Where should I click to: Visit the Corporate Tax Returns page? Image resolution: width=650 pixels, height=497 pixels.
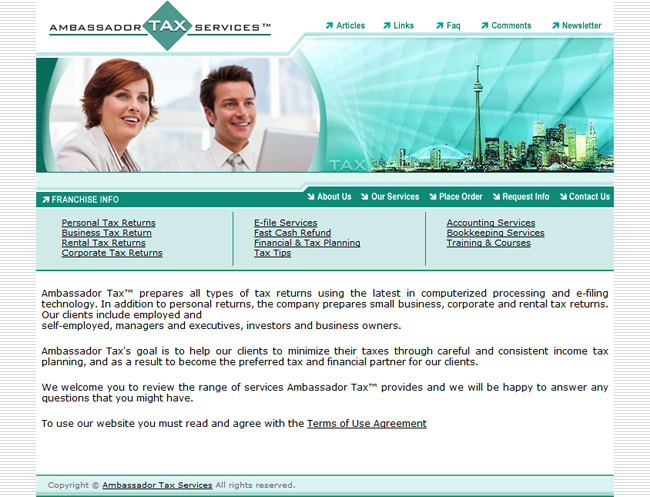tap(111, 253)
